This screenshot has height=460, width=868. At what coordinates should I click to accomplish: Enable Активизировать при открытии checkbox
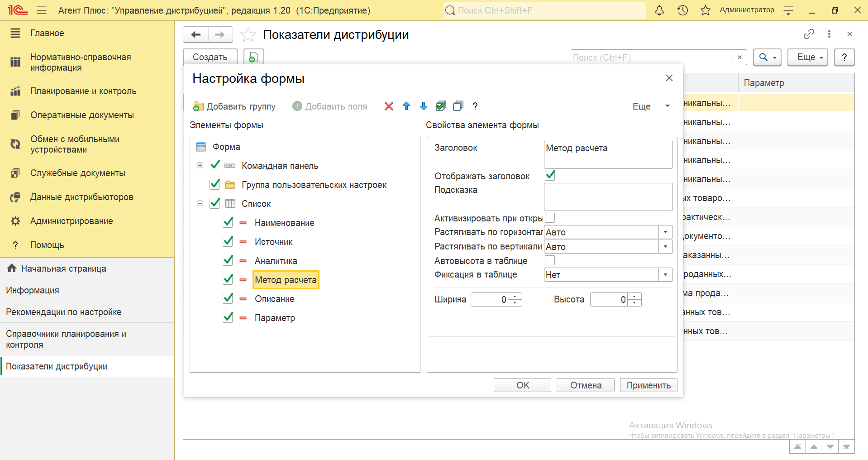[550, 218]
